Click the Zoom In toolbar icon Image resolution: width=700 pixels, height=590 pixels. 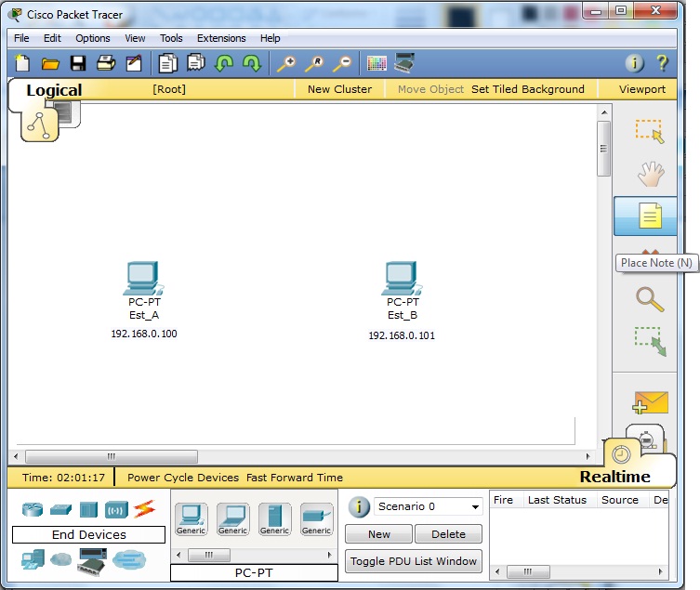286,63
